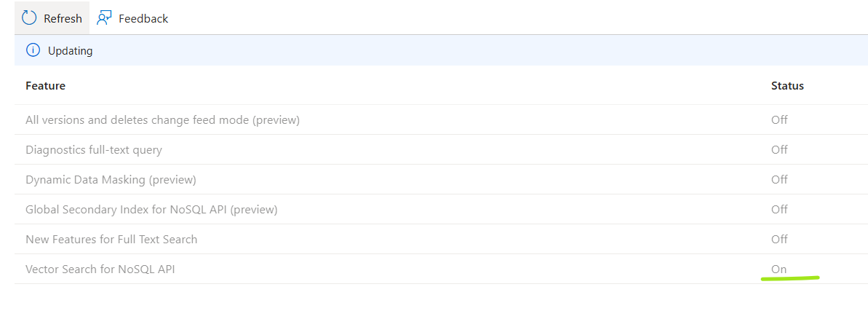Click Off status for Dynamic Data Masking
Screen dimensions: 868x311
pos(779,180)
